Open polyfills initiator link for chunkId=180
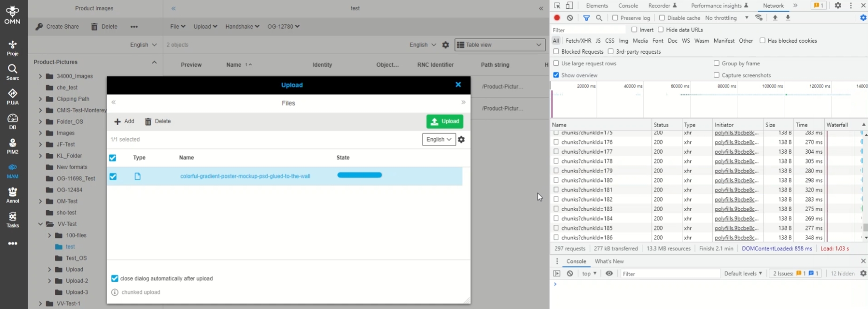Viewport: 868px width, 309px height. tap(737, 180)
